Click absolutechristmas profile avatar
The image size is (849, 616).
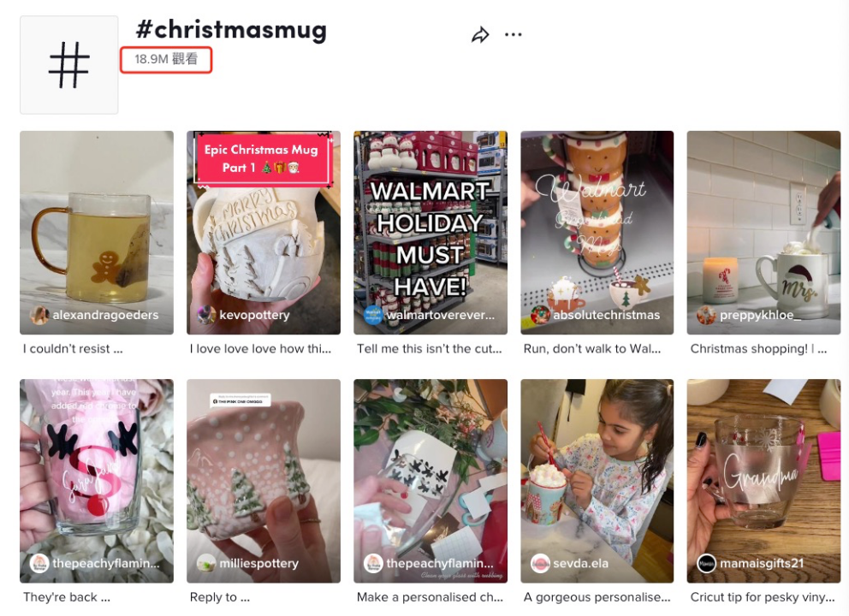pyautogui.click(x=540, y=315)
